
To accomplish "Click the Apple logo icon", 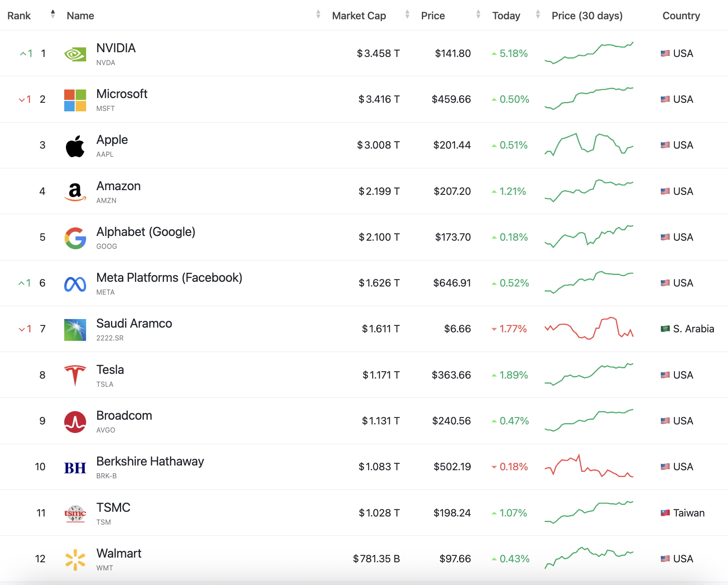I will pos(75,146).
